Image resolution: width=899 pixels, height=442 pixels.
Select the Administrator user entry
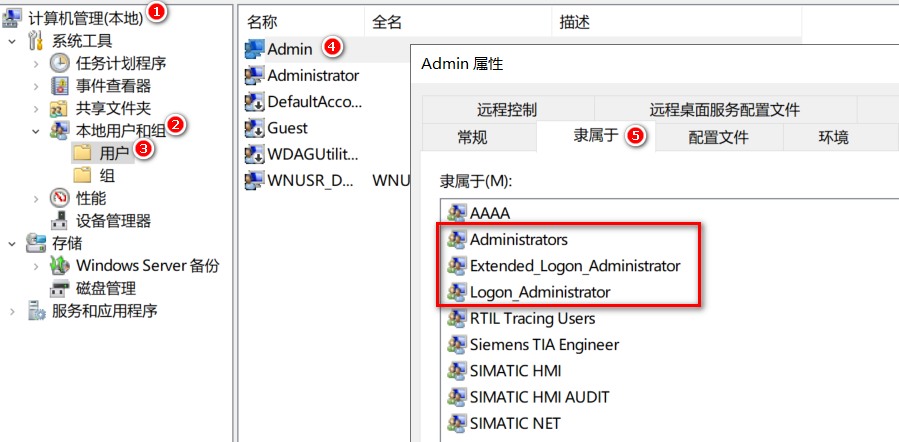pyautogui.click(x=313, y=75)
